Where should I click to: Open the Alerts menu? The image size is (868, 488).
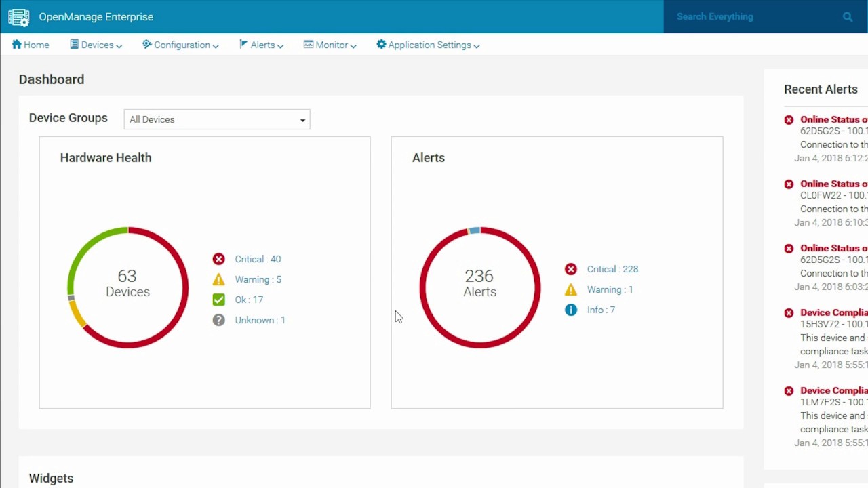[x=261, y=45]
